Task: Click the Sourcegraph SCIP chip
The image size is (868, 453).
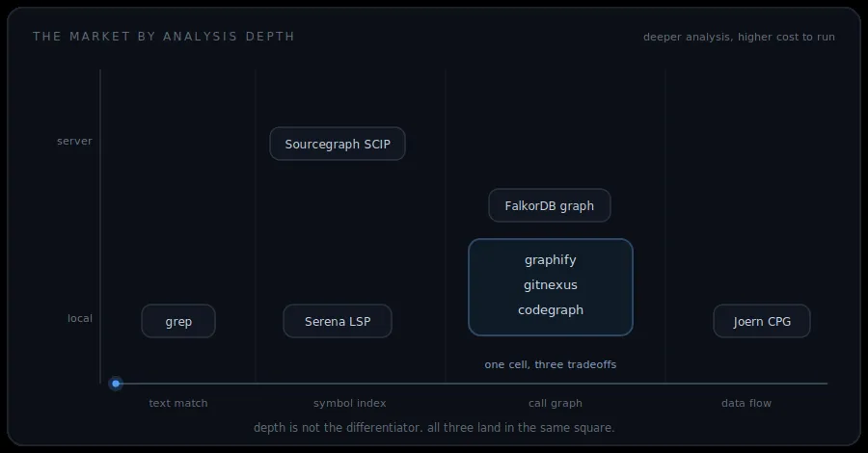Action: click(x=338, y=144)
